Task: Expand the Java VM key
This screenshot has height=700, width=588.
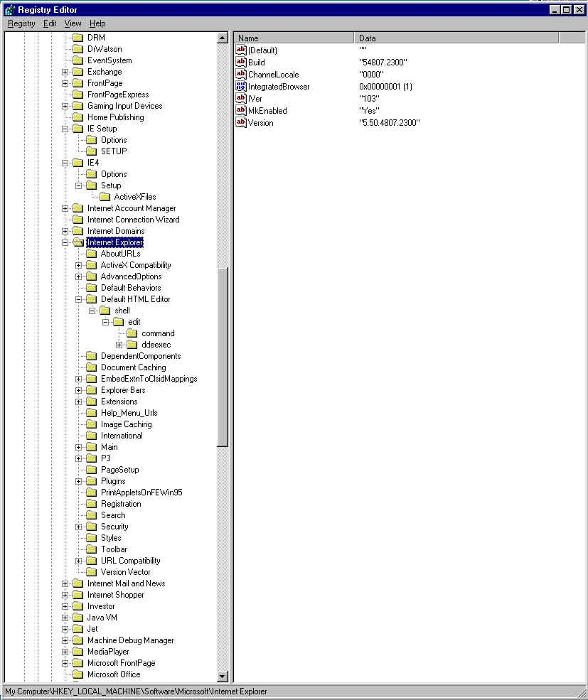Action: (x=65, y=618)
